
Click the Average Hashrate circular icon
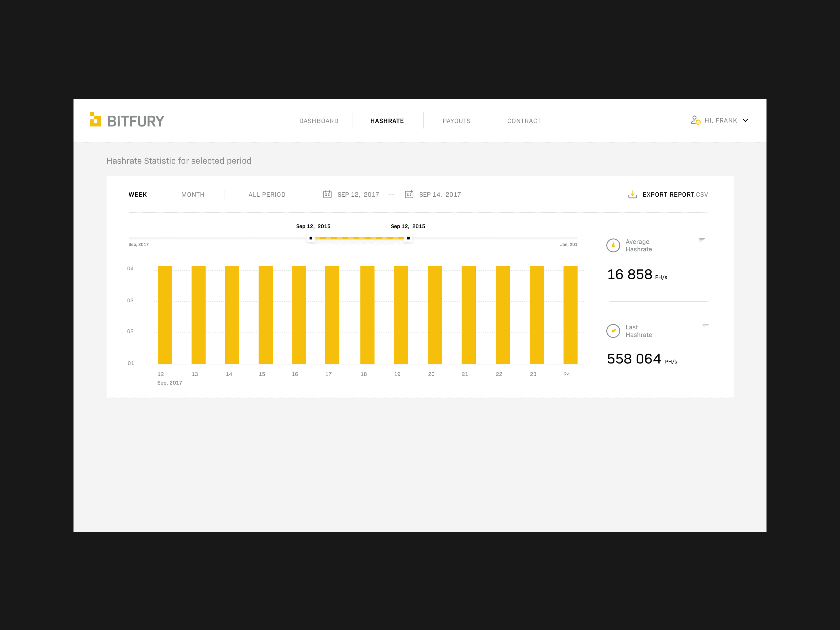613,245
